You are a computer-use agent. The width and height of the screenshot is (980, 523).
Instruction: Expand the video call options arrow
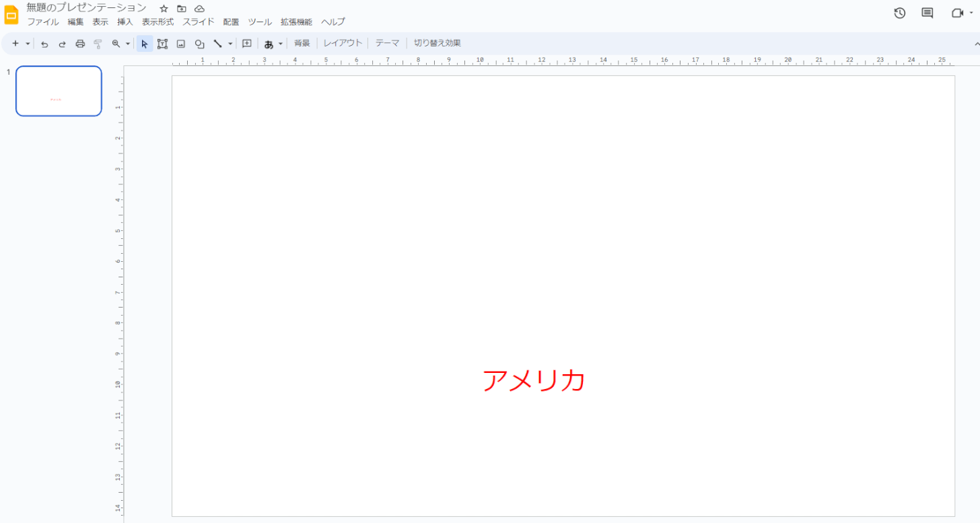coord(971,13)
